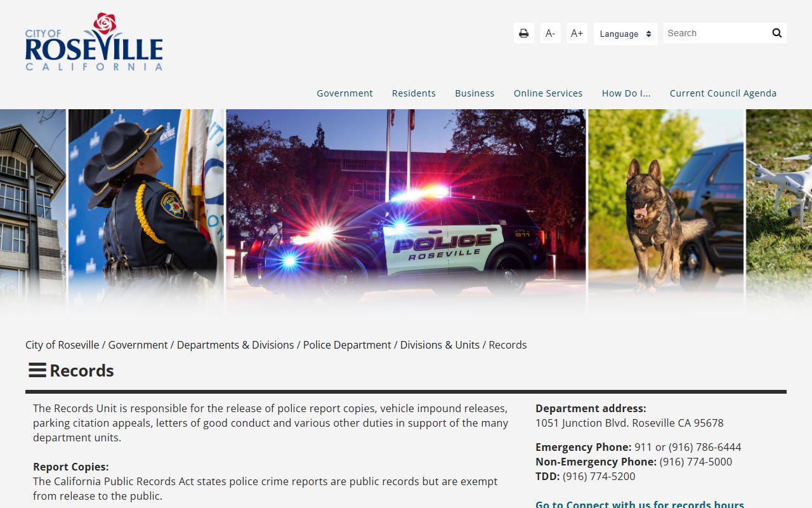Click Police Department breadcrumb link

pos(347,345)
